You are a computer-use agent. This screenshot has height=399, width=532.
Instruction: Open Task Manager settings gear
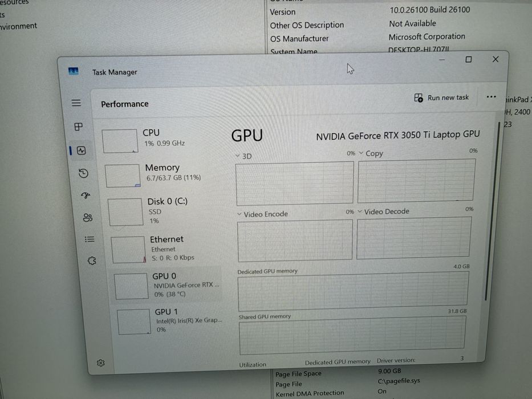101,363
